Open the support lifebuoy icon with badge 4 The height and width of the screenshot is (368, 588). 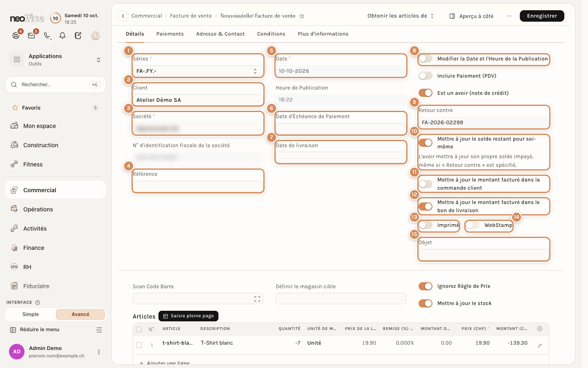click(x=16, y=36)
